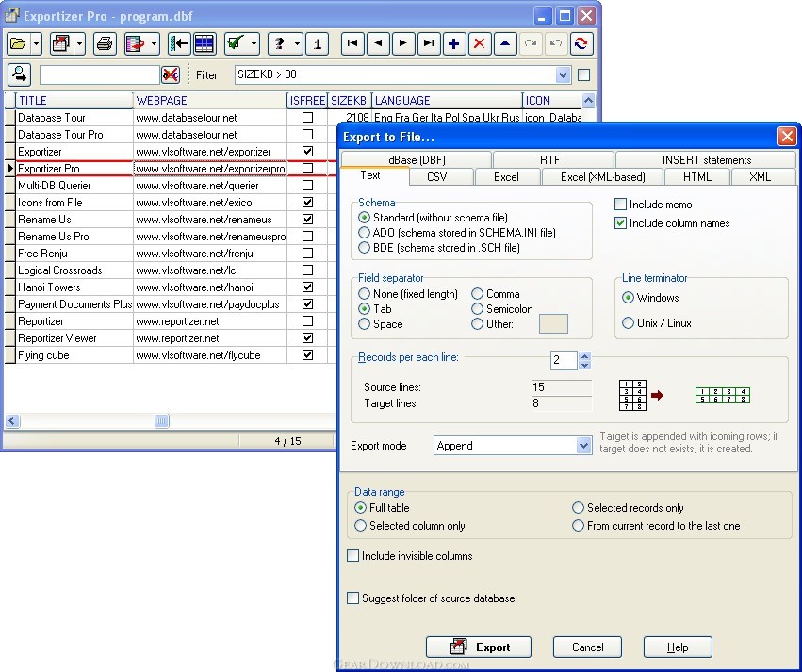Image resolution: width=802 pixels, height=672 pixels.
Task: Open the Export mode dropdown
Action: (583, 446)
